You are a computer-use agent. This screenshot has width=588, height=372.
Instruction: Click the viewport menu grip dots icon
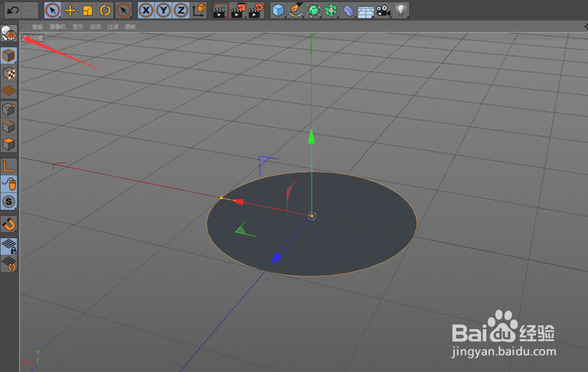25,26
